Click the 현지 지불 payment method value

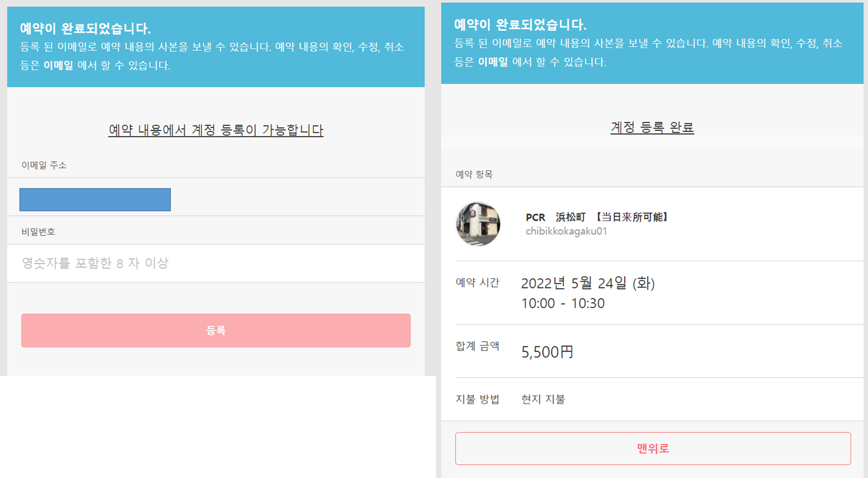tap(543, 399)
